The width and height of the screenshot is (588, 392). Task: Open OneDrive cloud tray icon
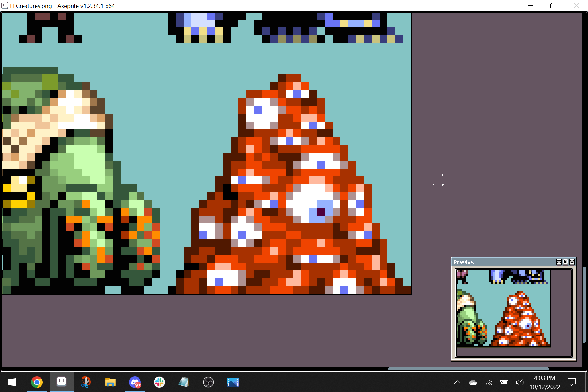473,383
